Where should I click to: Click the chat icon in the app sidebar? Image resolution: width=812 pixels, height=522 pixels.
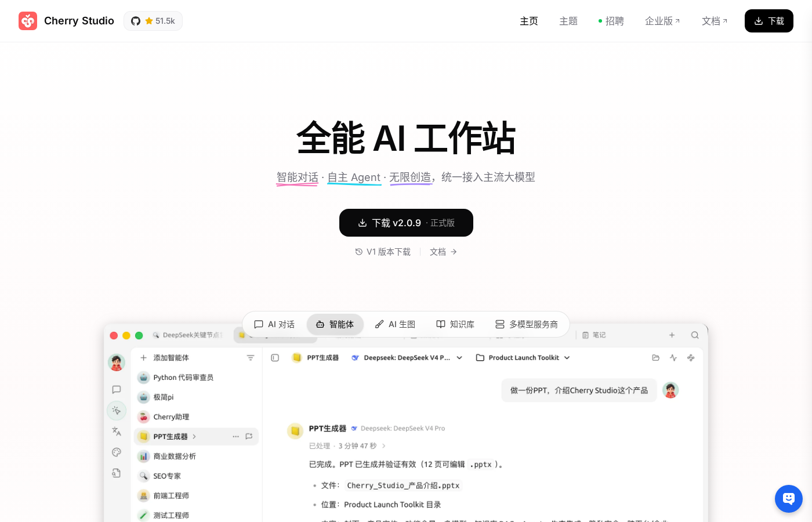coord(117,390)
